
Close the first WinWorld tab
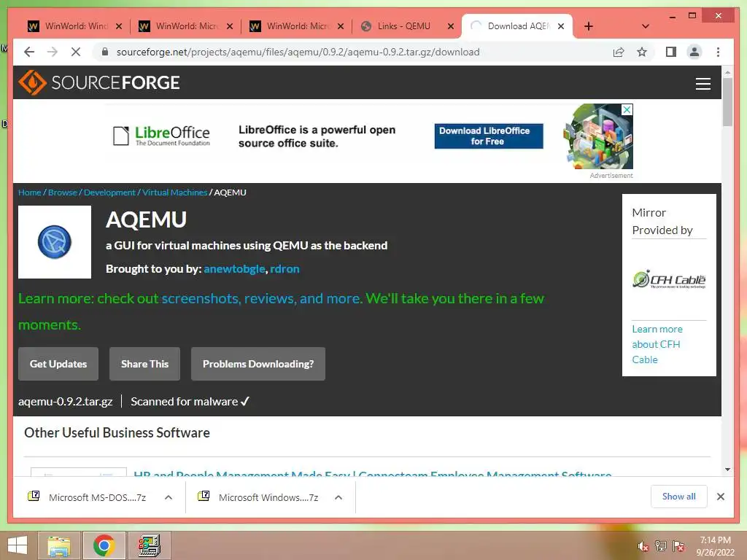pyautogui.click(x=119, y=26)
